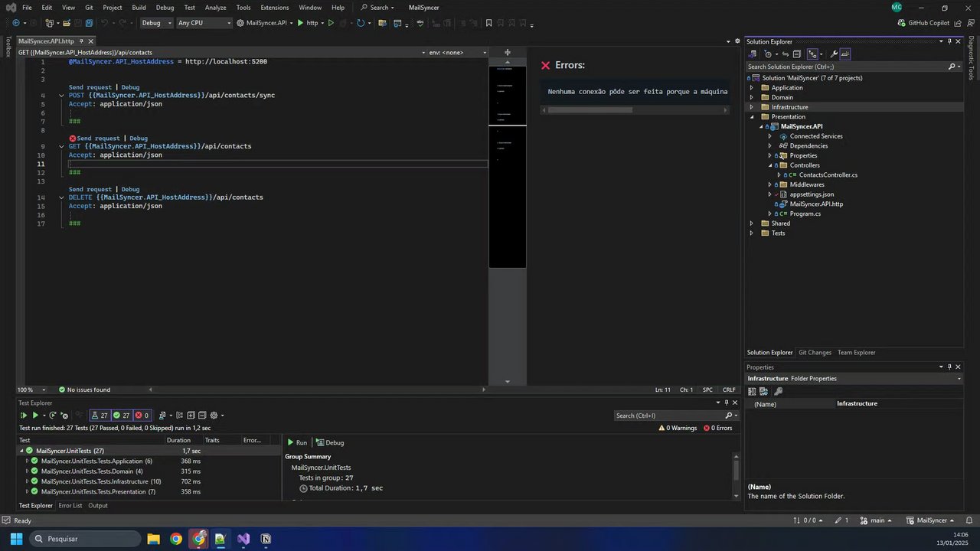
Task: Open Test Explorer settings gear icon
Action: tap(214, 416)
